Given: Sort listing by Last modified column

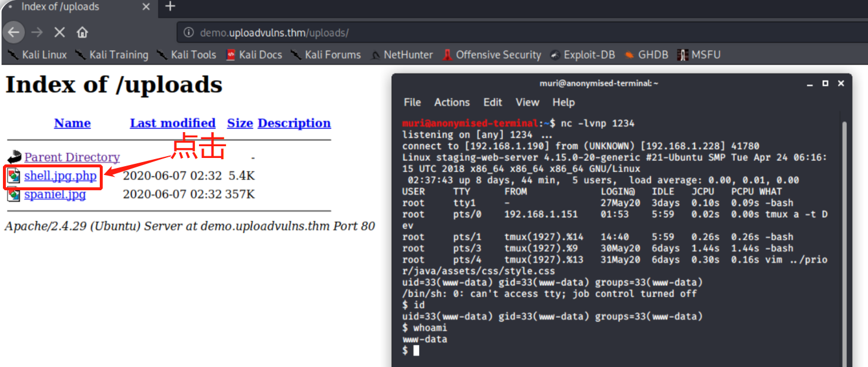Looking at the screenshot, I should (x=173, y=123).
